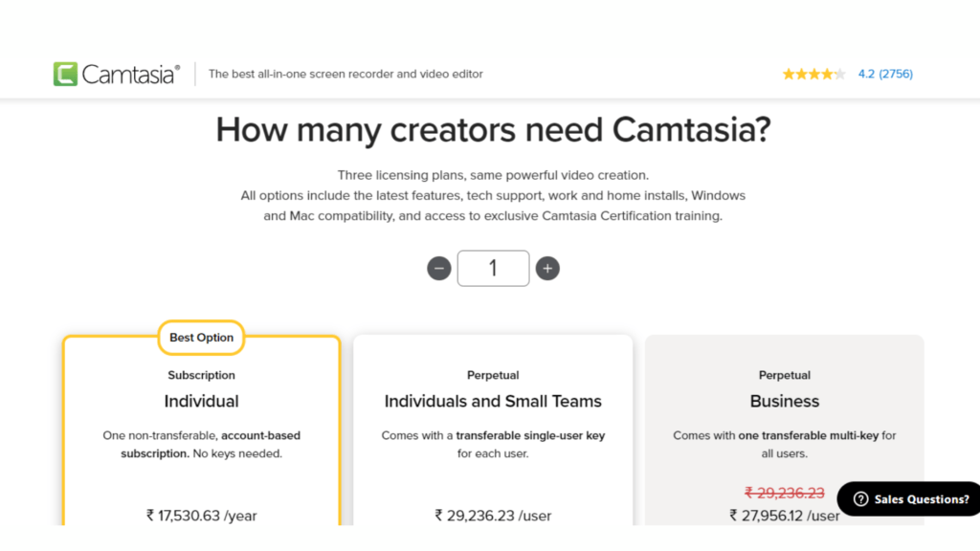
Task: Click the strikethrough ₹29,236.23 Business price
Action: point(785,493)
